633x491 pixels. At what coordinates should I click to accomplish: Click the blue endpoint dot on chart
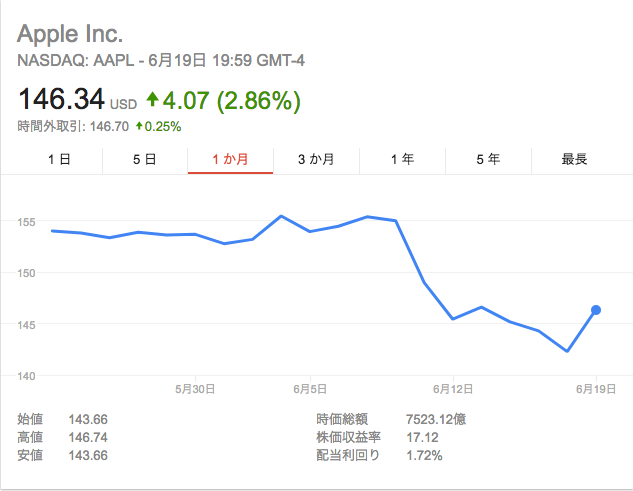pos(596,310)
